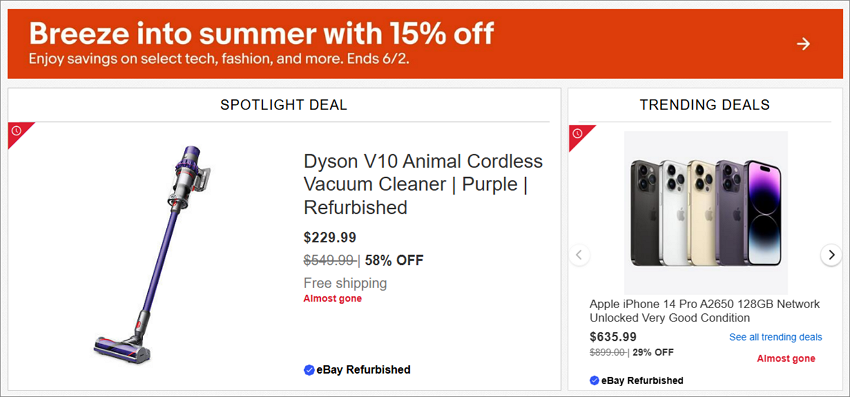Click Breeze into summer with 15% off headline
This screenshot has width=850, height=397.
coord(261,34)
